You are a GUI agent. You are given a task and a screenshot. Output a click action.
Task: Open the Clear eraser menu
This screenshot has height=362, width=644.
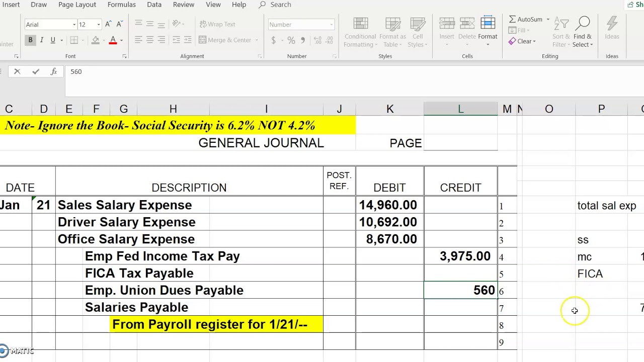pos(523,41)
